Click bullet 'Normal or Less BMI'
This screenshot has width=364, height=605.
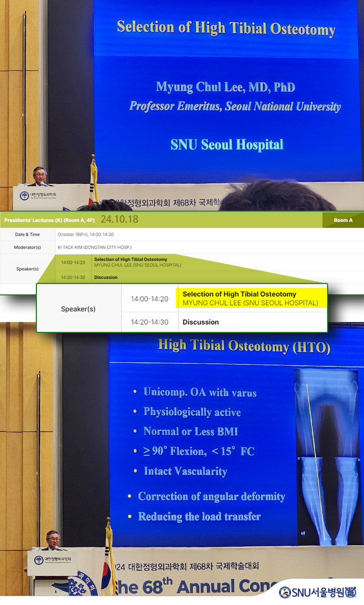click(x=191, y=431)
